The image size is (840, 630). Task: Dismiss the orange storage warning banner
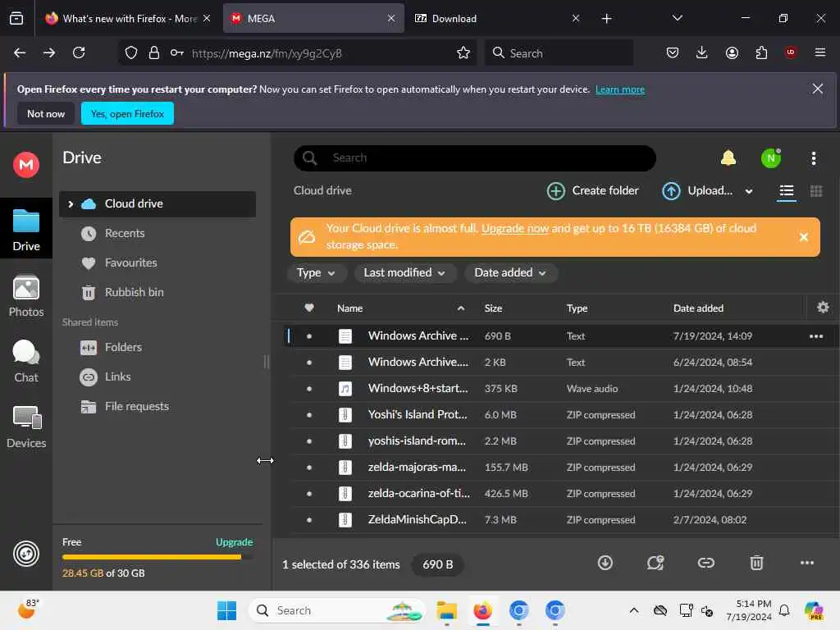click(804, 237)
